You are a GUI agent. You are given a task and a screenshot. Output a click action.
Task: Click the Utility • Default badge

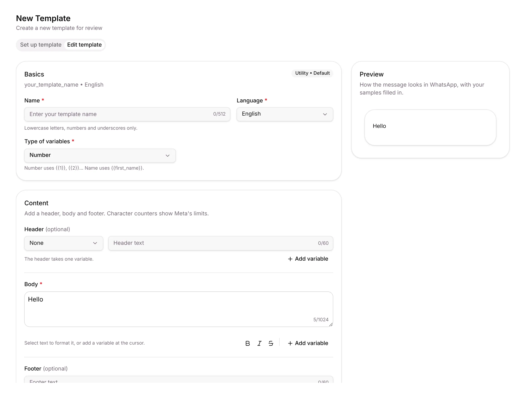tap(312, 73)
